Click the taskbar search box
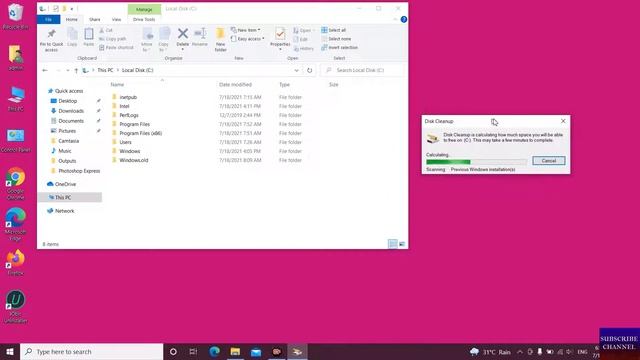This screenshot has width=640, height=360. [92, 351]
